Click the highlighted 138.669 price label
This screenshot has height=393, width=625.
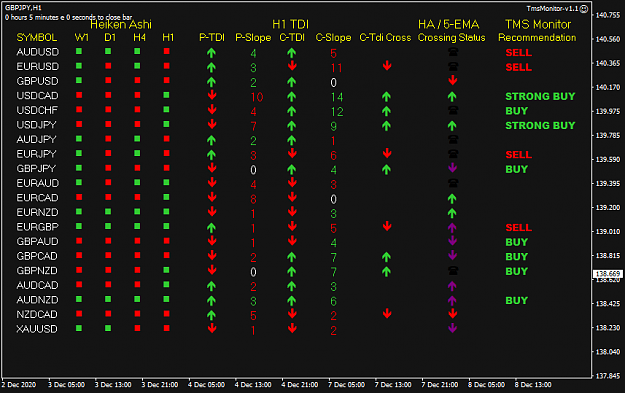pos(607,273)
